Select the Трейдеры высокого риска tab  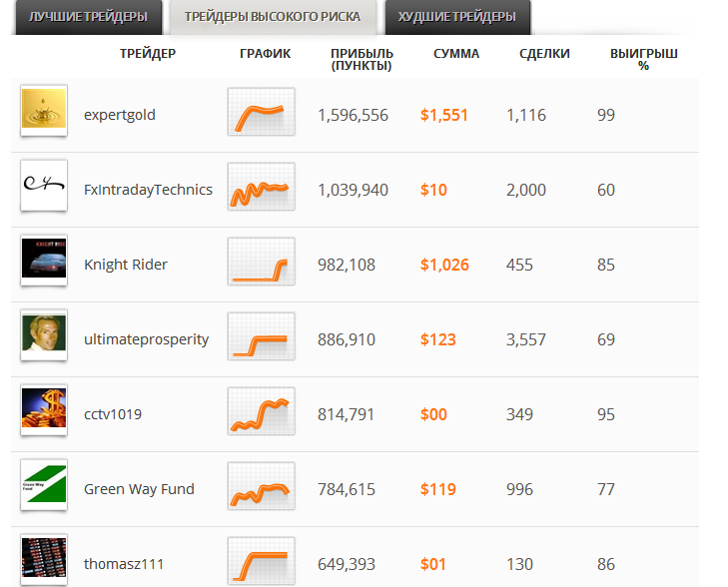[x=273, y=17]
